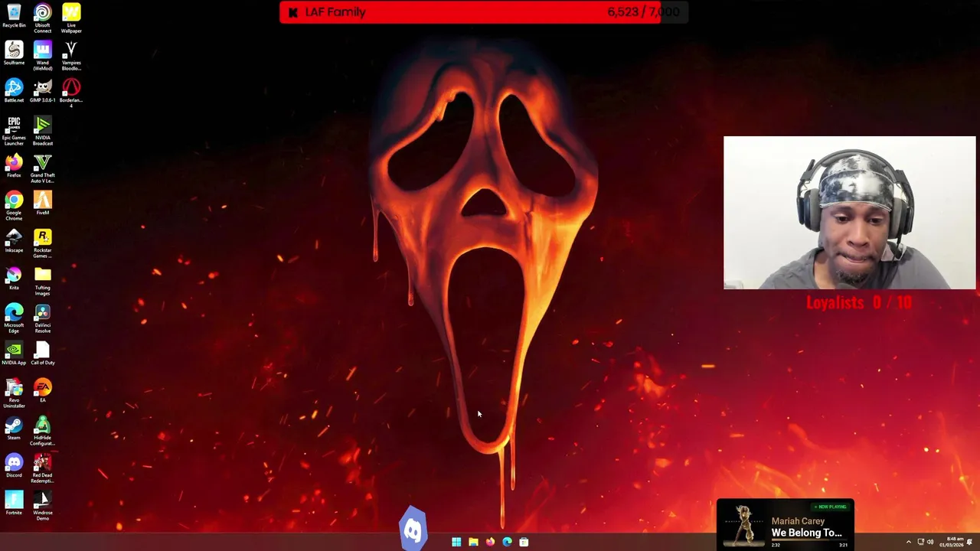
Task: Open GIMP 3.0.6-1 shortcut
Action: click(43, 90)
